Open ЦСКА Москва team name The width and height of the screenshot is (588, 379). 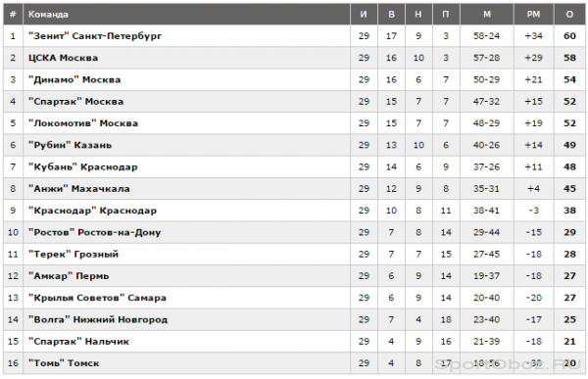click(63, 58)
